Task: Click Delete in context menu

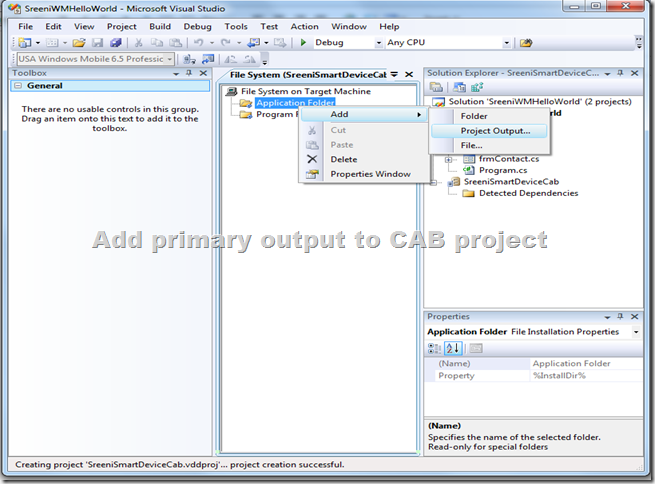Action: coord(363,160)
